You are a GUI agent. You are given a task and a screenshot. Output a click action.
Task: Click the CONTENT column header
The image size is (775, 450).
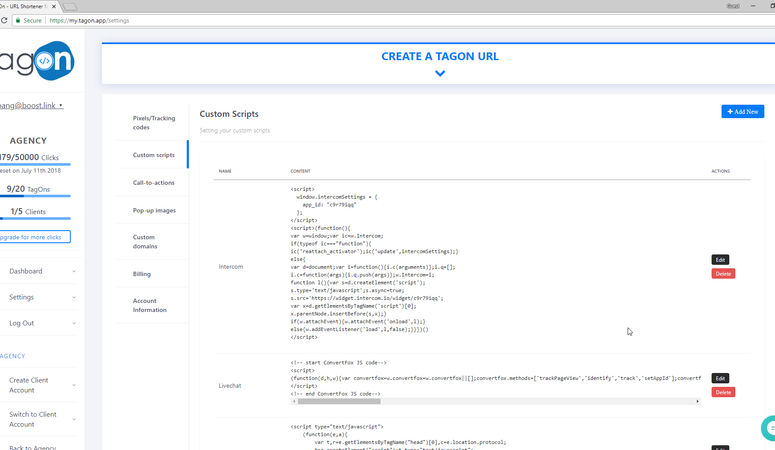(x=300, y=171)
